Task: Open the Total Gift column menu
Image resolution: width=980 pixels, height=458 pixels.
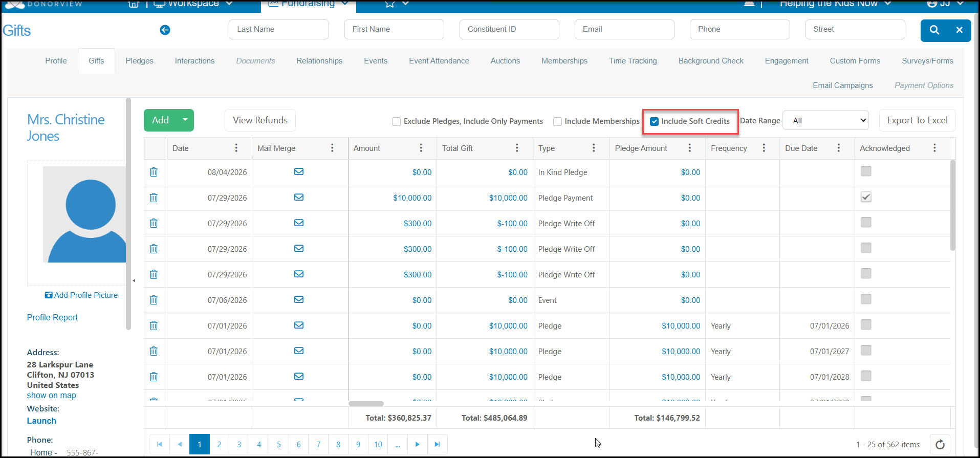Action: point(517,148)
